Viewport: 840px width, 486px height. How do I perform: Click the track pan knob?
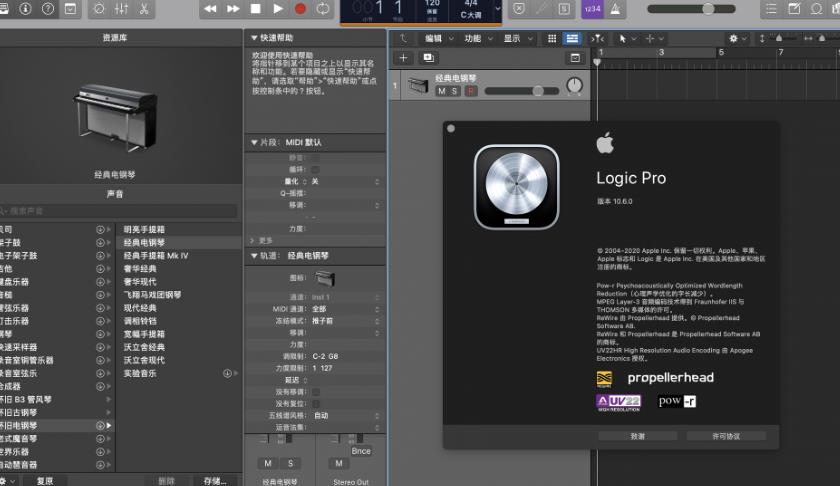[574, 85]
